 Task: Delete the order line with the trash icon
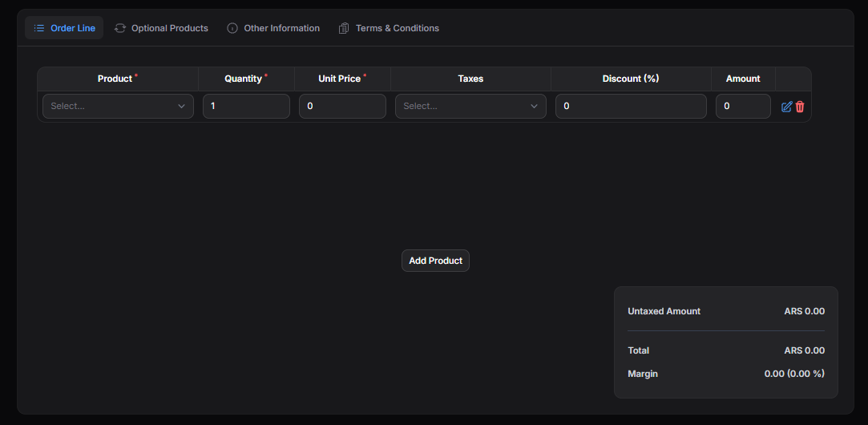(x=800, y=107)
